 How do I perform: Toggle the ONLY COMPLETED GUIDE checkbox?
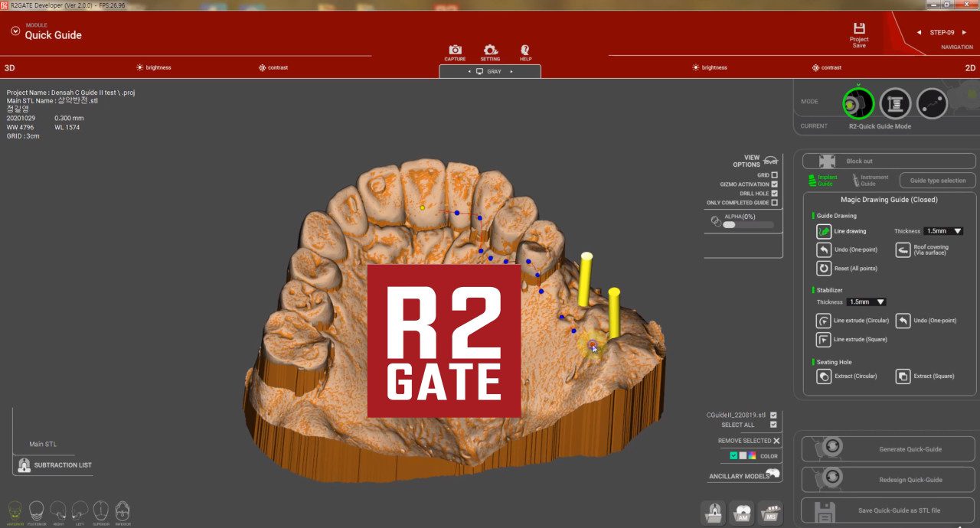tap(775, 203)
